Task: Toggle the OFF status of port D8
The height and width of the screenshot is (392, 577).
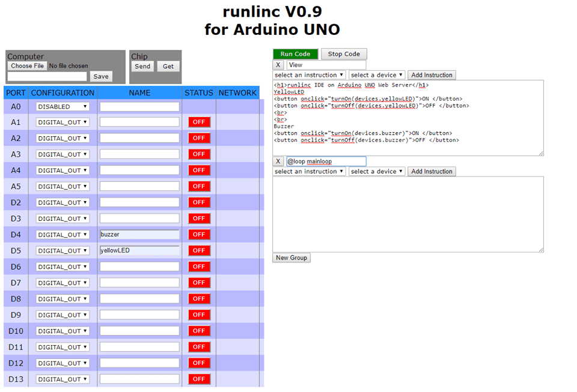Action: 199,299
